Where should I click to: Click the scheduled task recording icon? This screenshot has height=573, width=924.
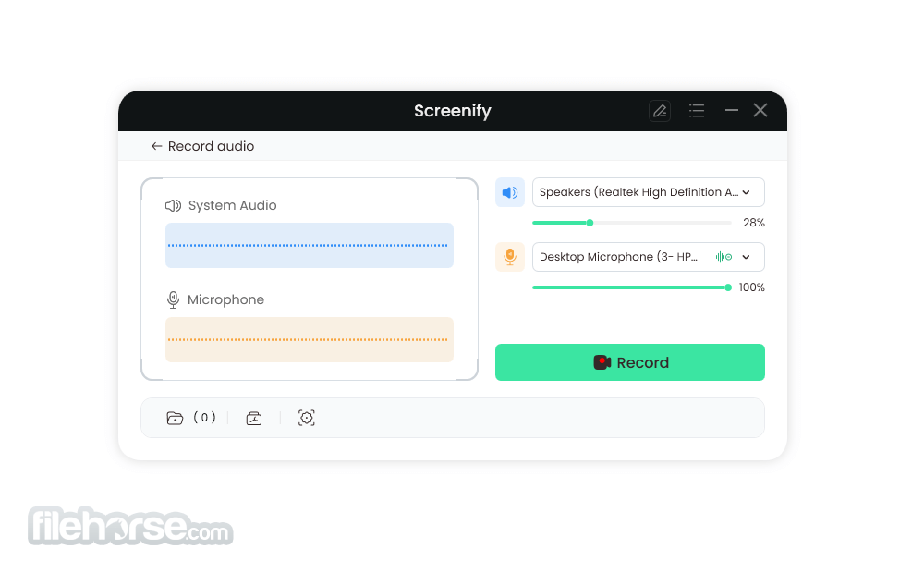pyautogui.click(x=254, y=418)
